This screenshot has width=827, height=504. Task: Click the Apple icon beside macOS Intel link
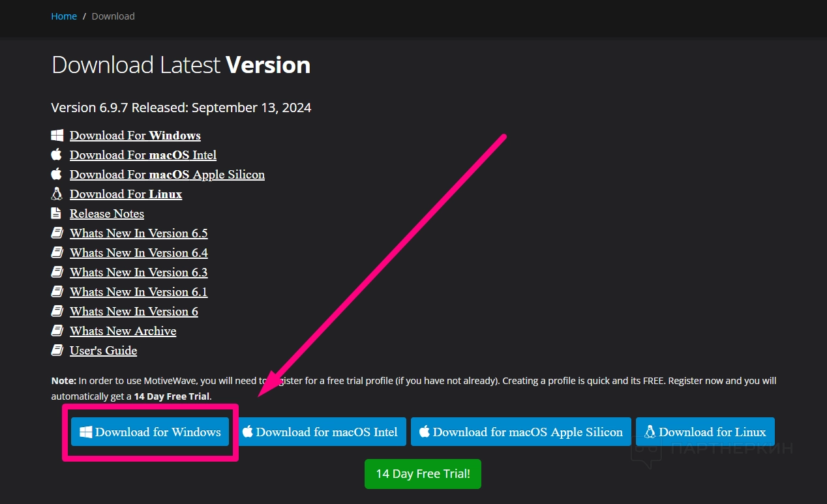coord(57,155)
